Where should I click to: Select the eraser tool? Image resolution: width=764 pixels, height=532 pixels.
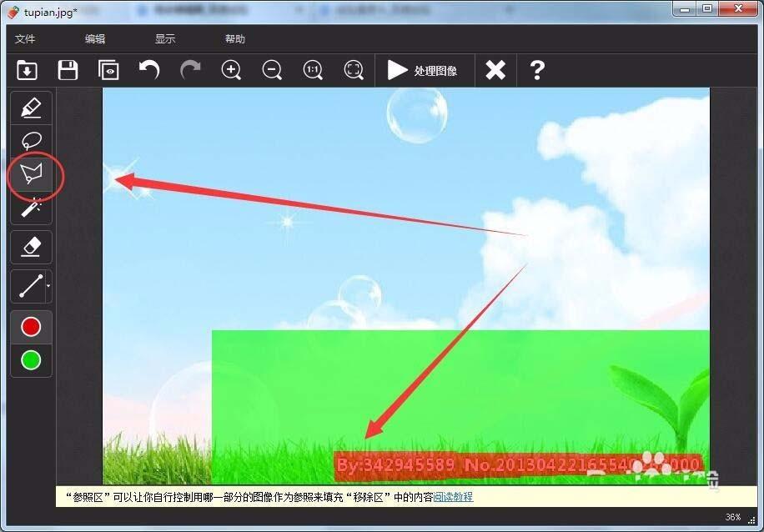(30, 247)
